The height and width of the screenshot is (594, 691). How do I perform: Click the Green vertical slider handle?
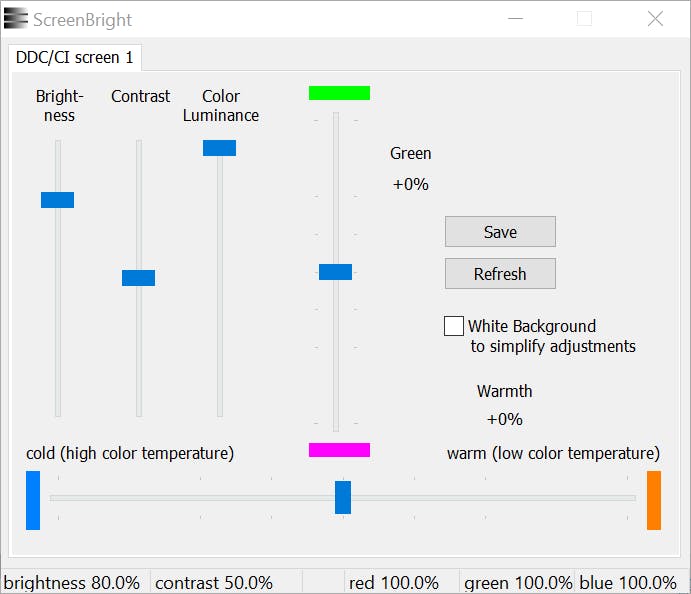[335, 272]
